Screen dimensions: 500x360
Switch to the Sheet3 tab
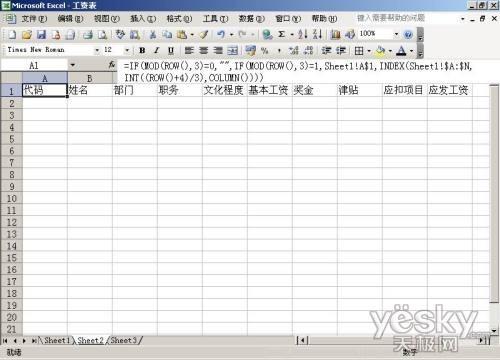123,340
